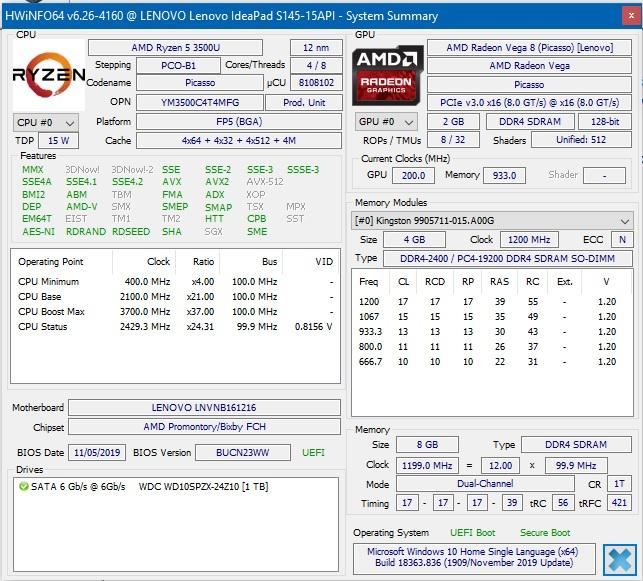Click the cache 4x64 + 4x32 field
643x581 pixels.
point(239,141)
